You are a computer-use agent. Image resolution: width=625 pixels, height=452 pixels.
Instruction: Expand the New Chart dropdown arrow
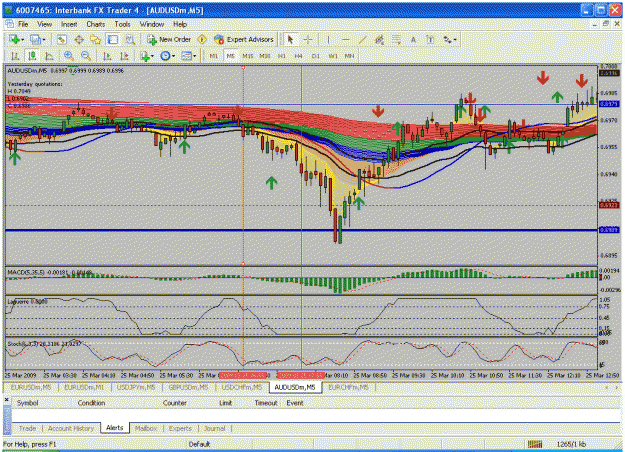tap(22, 40)
